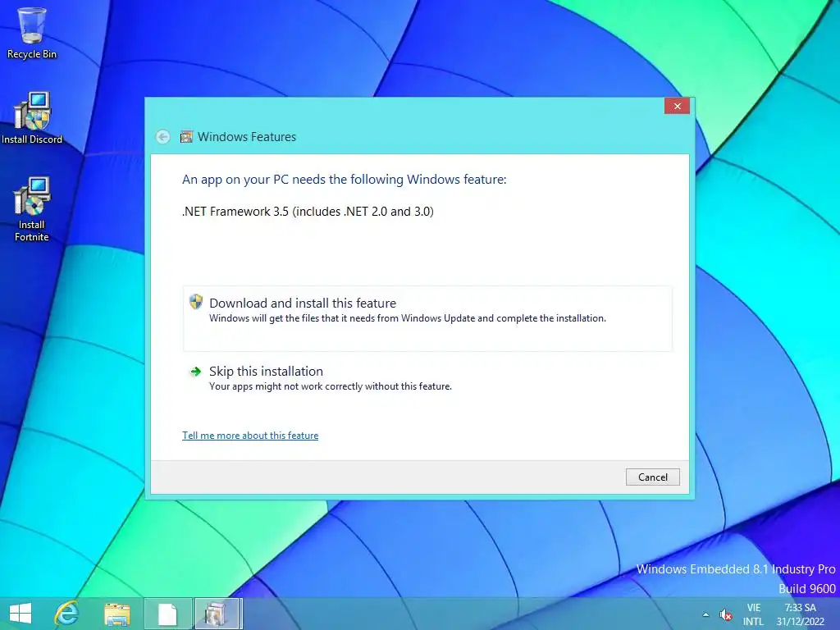Click the green arrow beside Skip option
The image size is (840, 630).
(196, 372)
